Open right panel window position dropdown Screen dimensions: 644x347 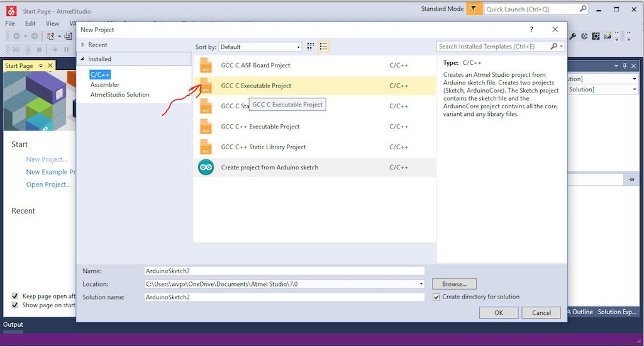[x=616, y=65]
